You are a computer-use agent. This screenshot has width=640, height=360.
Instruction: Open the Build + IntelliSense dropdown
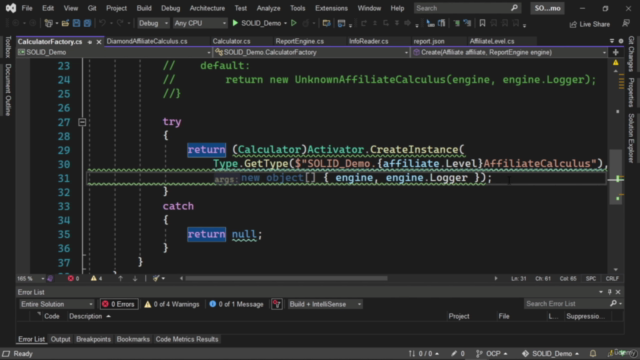click(325, 304)
